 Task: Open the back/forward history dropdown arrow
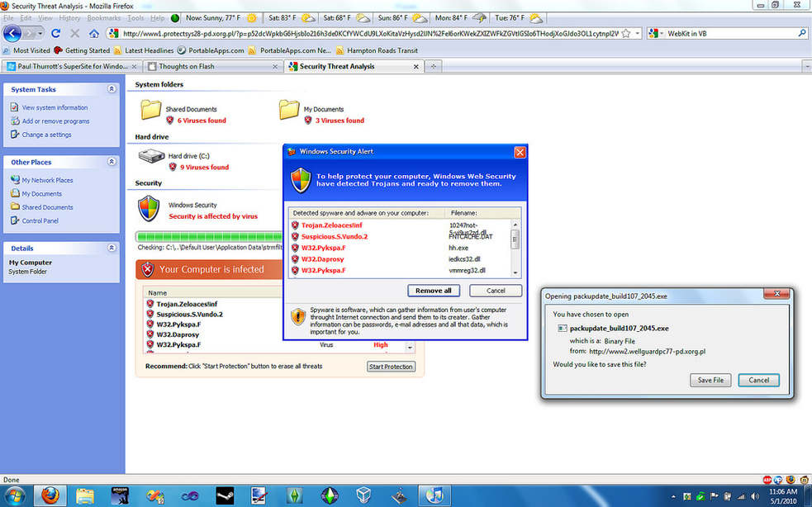click(x=40, y=33)
